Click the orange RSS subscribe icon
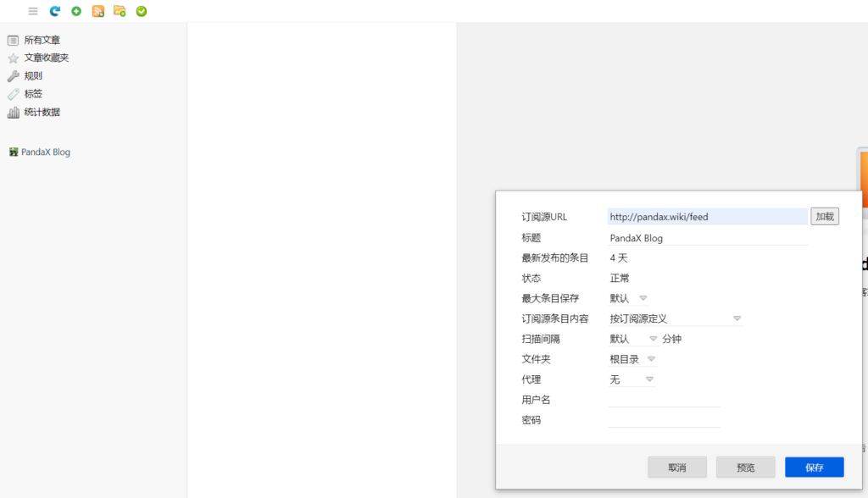Viewport: 868px width, 498px height. point(98,11)
